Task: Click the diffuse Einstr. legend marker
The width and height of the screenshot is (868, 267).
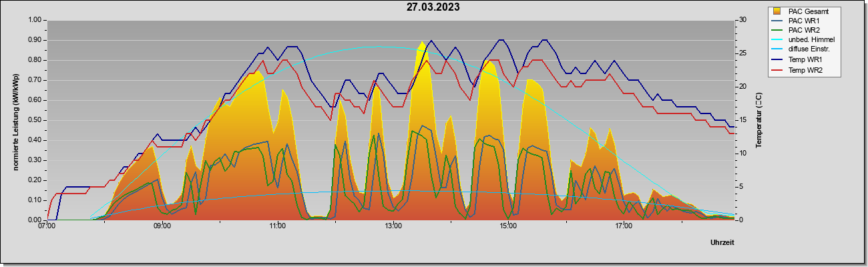Action: pos(777,50)
